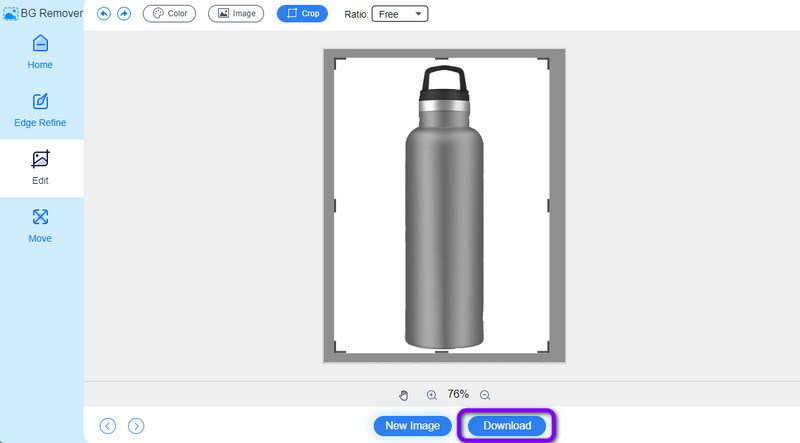Go to next image arrow

pos(136,426)
